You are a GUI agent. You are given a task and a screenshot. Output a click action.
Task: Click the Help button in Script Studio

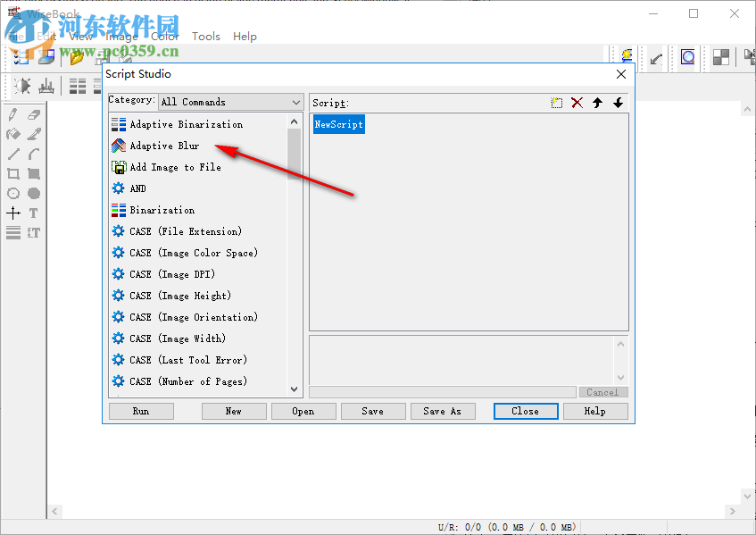(x=595, y=411)
